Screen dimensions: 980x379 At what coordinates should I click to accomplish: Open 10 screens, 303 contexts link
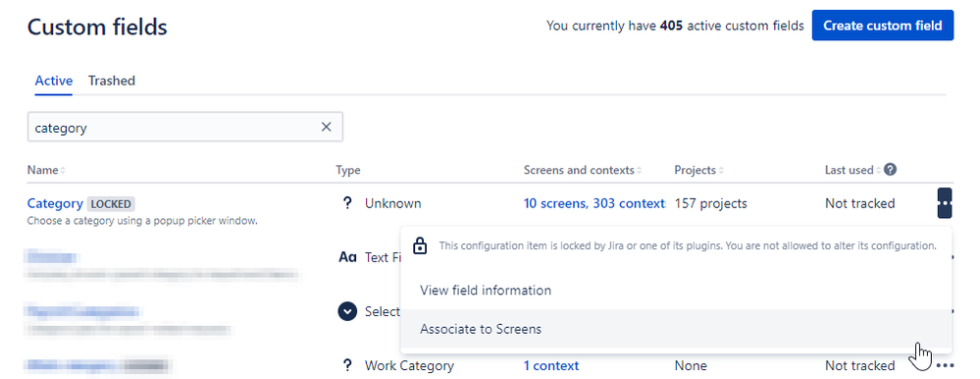click(594, 203)
